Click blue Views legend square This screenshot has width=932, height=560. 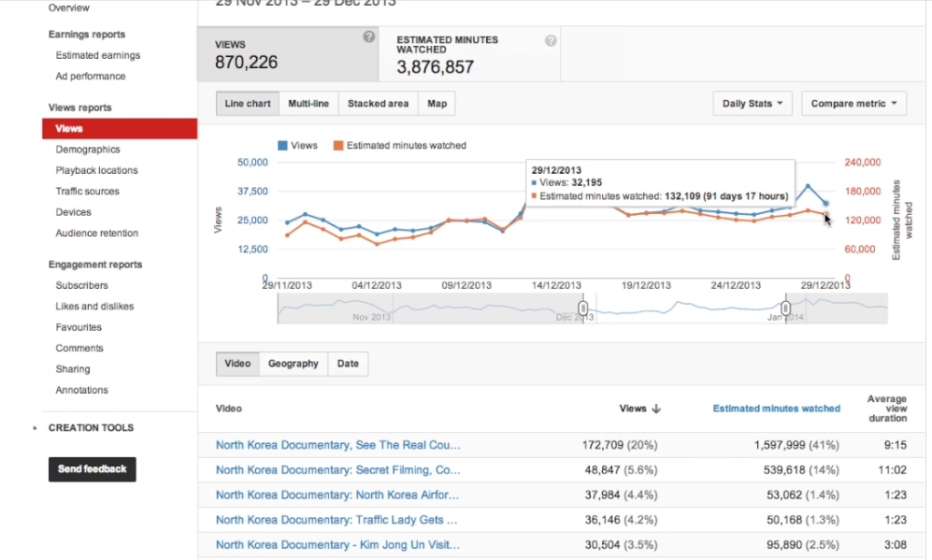[x=282, y=146]
